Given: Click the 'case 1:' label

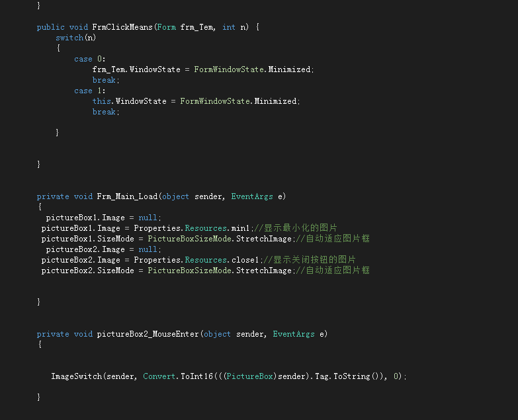Looking at the screenshot, I should [x=89, y=91].
